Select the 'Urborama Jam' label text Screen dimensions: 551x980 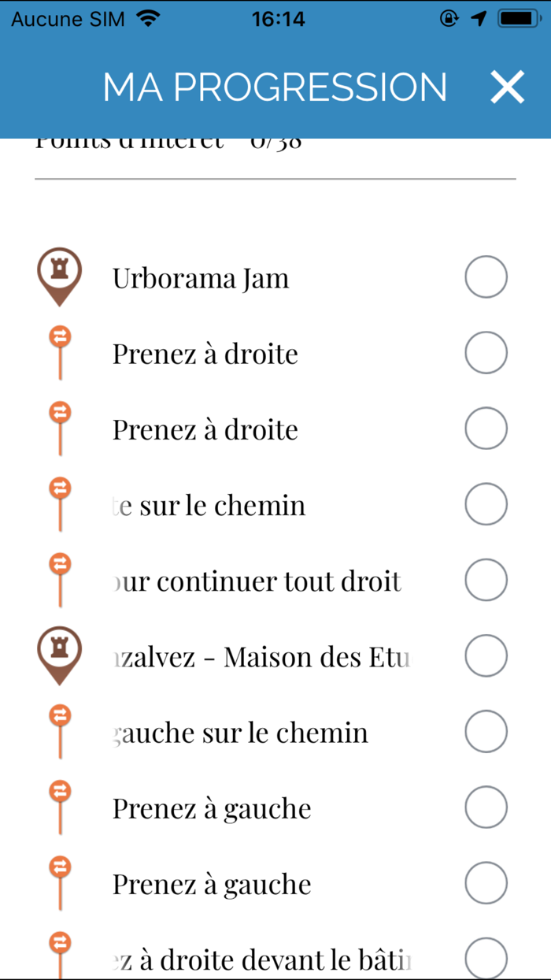[x=201, y=277]
